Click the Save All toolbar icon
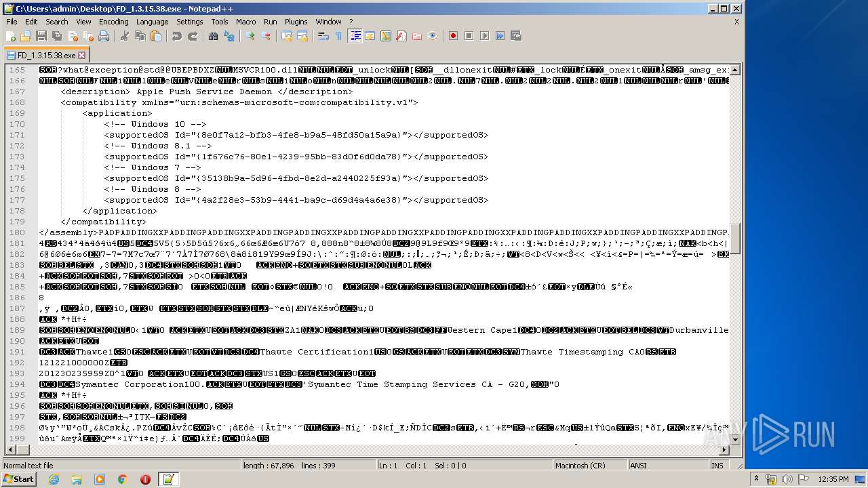868x488 pixels. coord(57,36)
